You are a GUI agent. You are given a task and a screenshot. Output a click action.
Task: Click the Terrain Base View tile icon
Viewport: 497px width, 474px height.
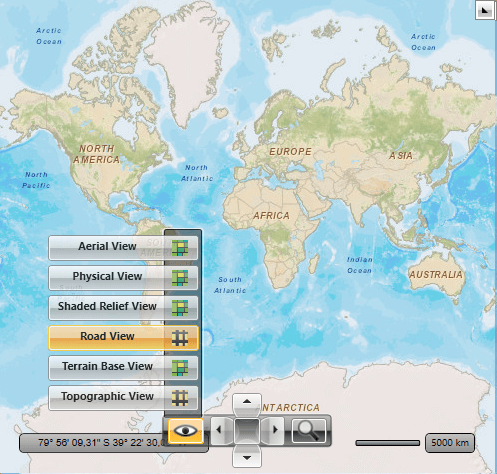pyautogui.click(x=180, y=368)
